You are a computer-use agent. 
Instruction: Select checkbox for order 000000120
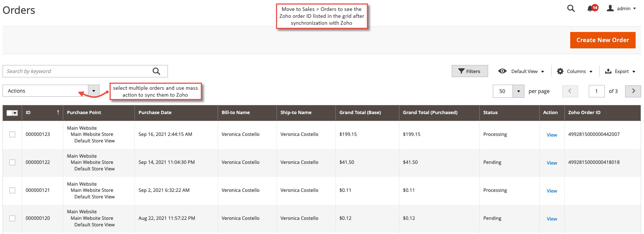coord(12,218)
